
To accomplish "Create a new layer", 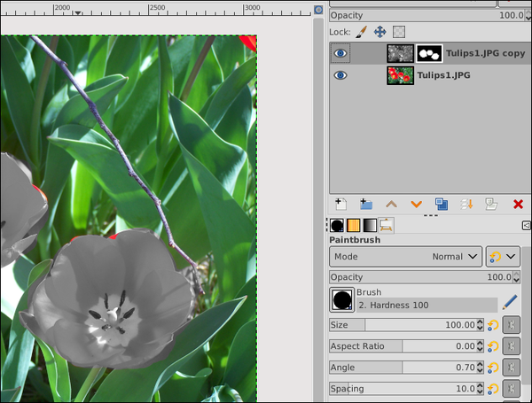I will coord(340,204).
